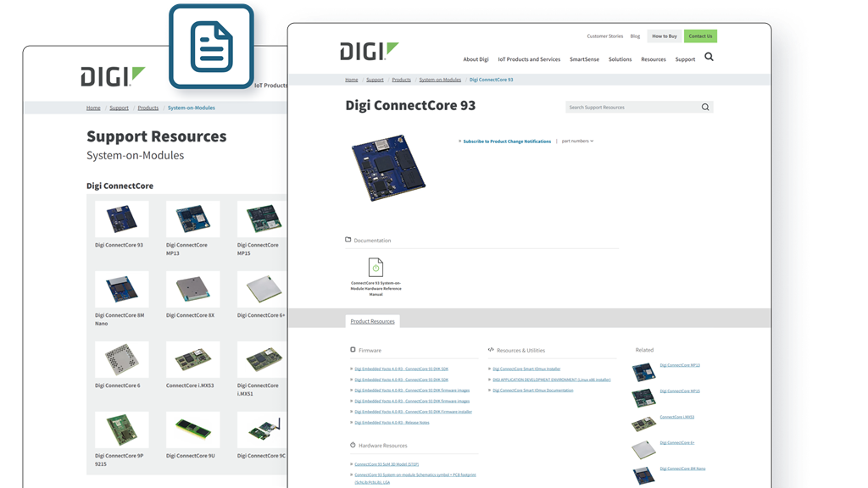Open ConnectCore 93 SoM 3D Model (STEP) link
The height and width of the screenshot is (488, 868).
[x=387, y=464]
